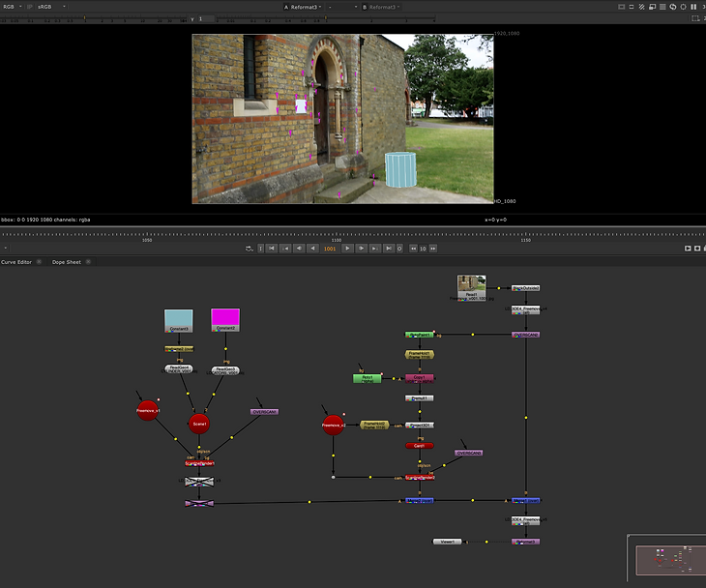Select the Freemove_v2 camera node
The height and width of the screenshot is (588, 706).
[x=334, y=425]
